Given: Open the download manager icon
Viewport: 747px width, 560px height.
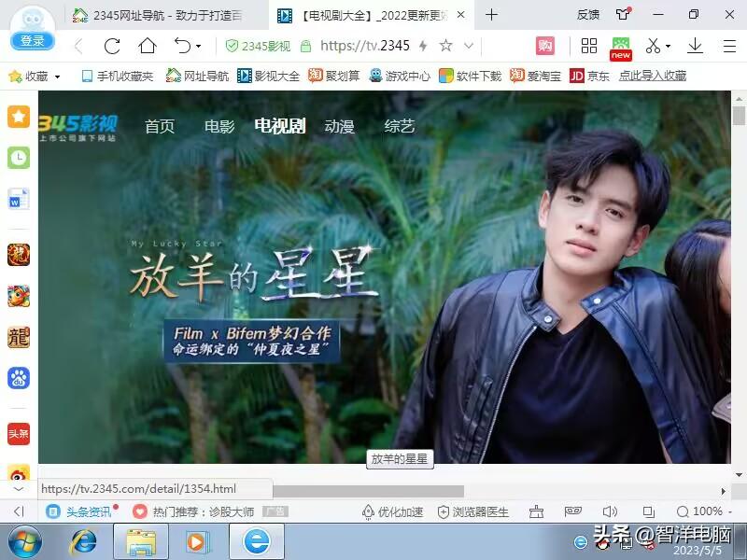Looking at the screenshot, I should click(694, 46).
